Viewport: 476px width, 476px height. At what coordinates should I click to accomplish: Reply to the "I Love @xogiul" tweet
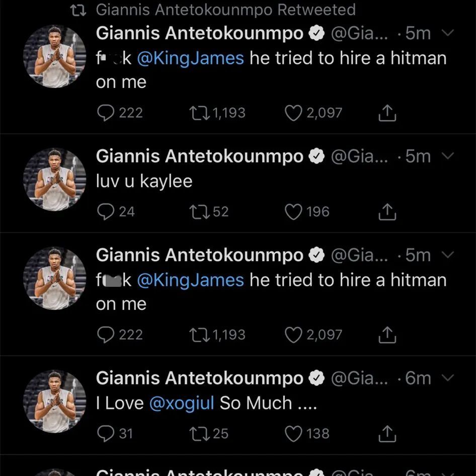[105, 434]
